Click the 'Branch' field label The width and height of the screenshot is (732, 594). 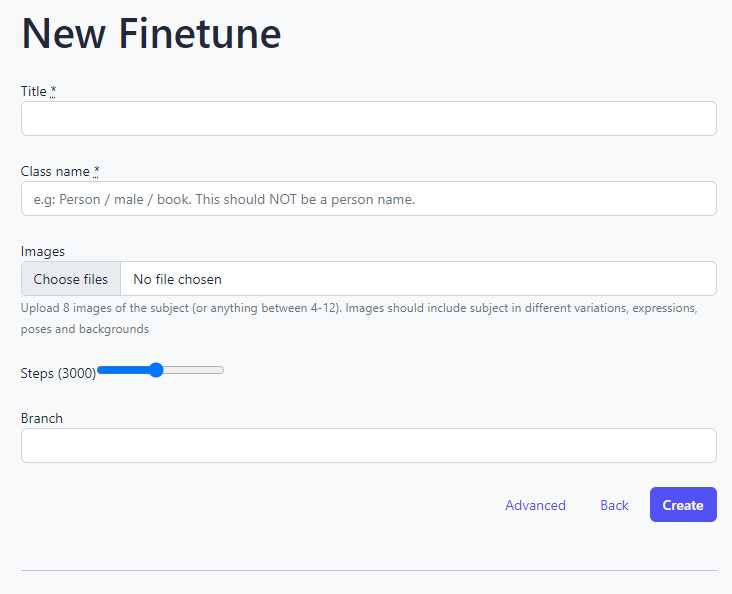click(42, 418)
